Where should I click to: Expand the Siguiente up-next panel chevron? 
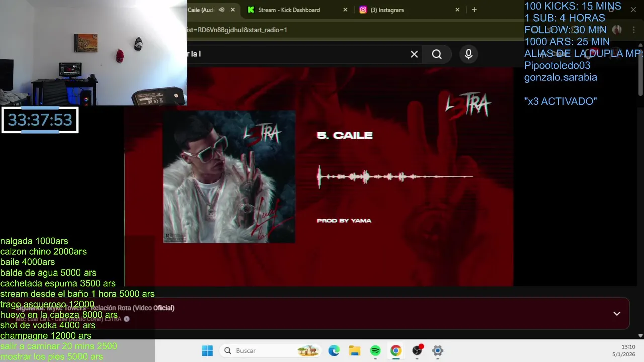point(617,314)
